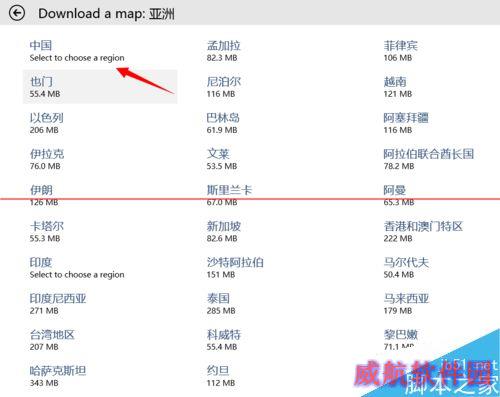Select the 卡塔尔 map entry
This screenshot has width=500, height=397.
[x=100, y=232]
